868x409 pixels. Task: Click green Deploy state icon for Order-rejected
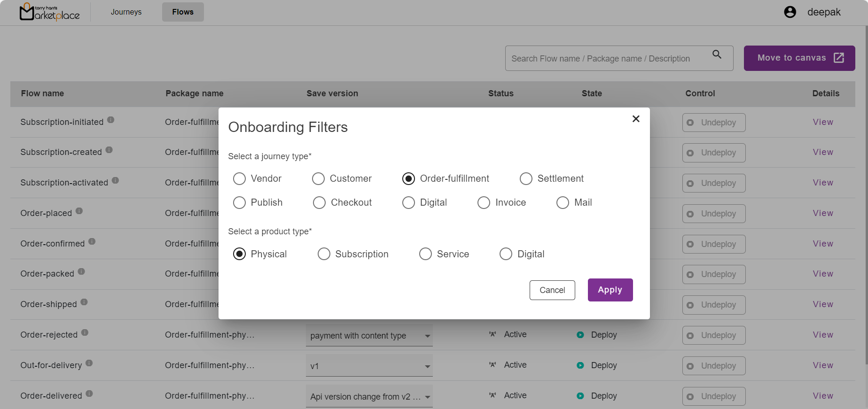point(580,335)
